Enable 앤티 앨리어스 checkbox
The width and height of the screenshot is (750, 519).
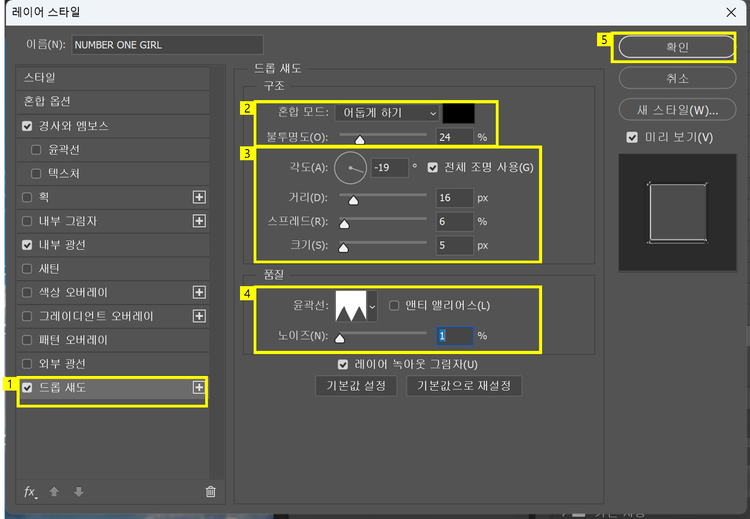[394, 305]
